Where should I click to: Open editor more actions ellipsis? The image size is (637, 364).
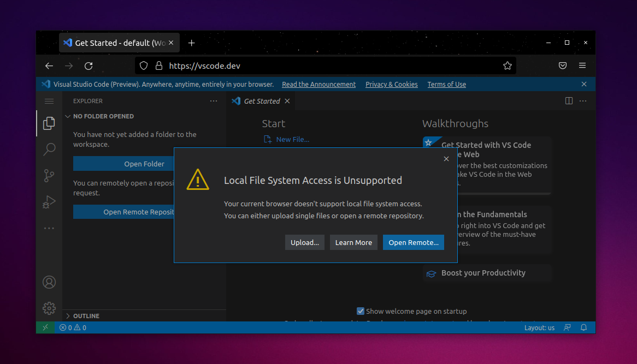(583, 101)
